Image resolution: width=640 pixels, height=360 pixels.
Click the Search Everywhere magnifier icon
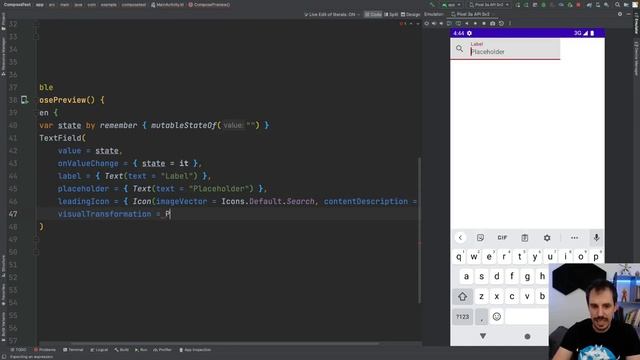coord(618,4)
